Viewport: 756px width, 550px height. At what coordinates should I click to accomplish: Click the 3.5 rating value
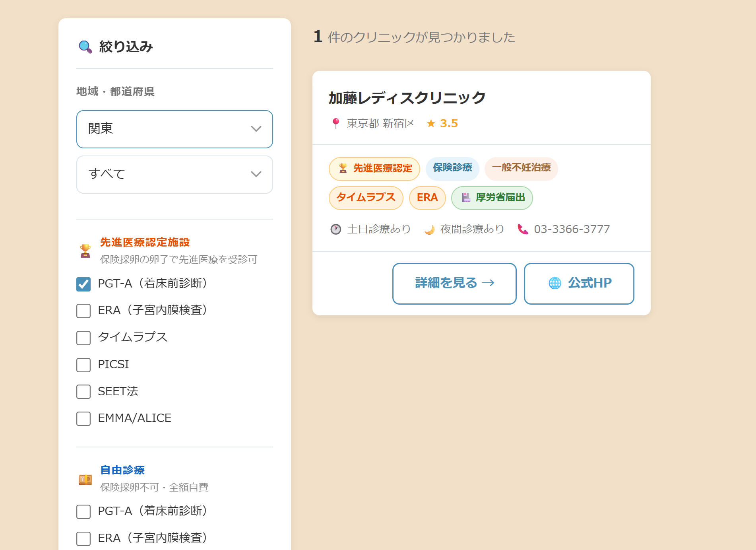point(449,123)
